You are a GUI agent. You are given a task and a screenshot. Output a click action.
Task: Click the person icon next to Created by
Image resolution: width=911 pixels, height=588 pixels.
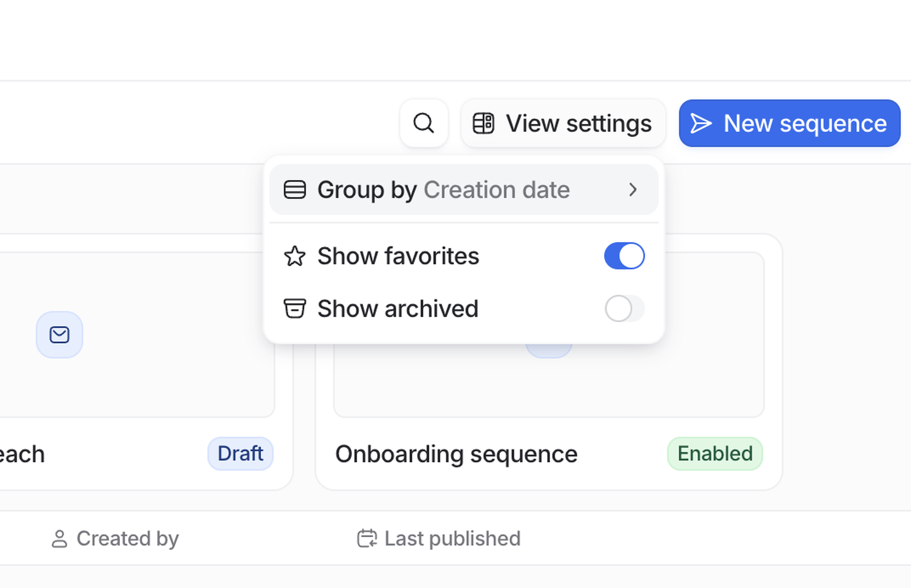coord(59,539)
